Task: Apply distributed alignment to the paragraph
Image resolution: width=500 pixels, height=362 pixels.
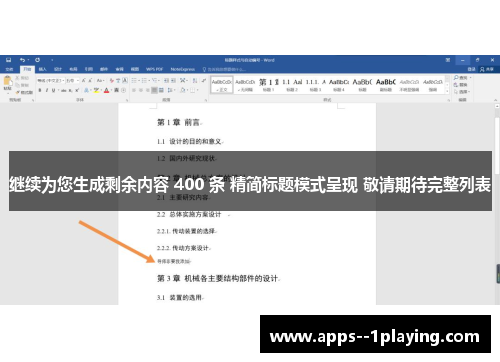Action: tap(161, 90)
